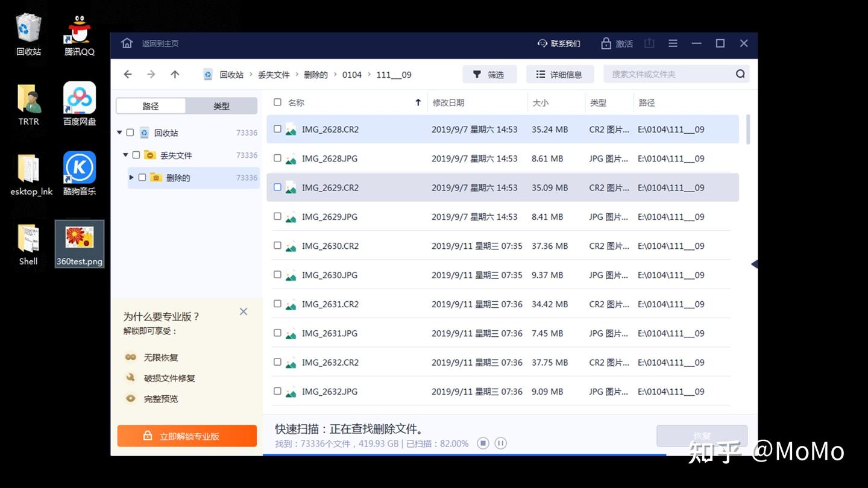The width and height of the screenshot is (868, 488).
Task: Sort by the 修改日期 column header
Action: click(448, 102)
